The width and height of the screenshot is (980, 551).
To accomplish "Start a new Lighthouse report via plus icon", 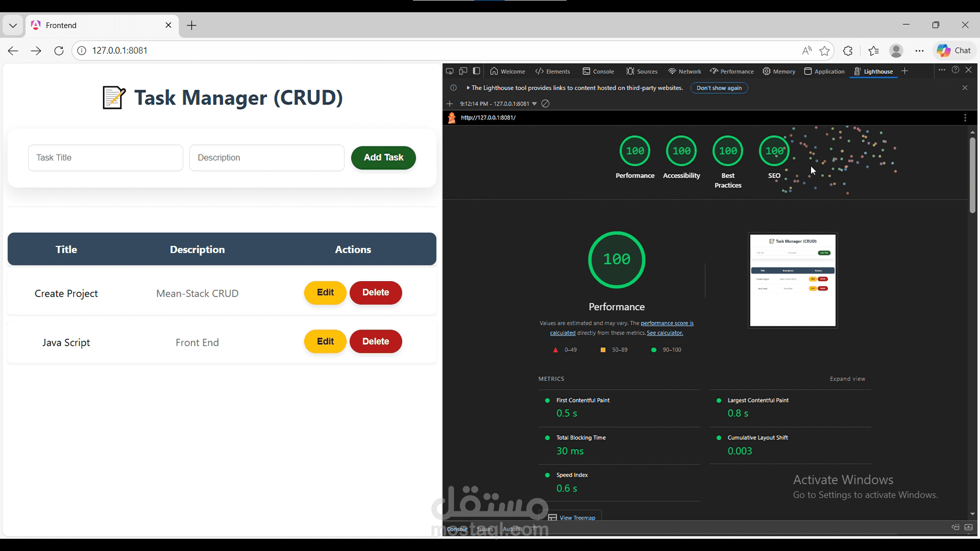I will tap(450, 104).
